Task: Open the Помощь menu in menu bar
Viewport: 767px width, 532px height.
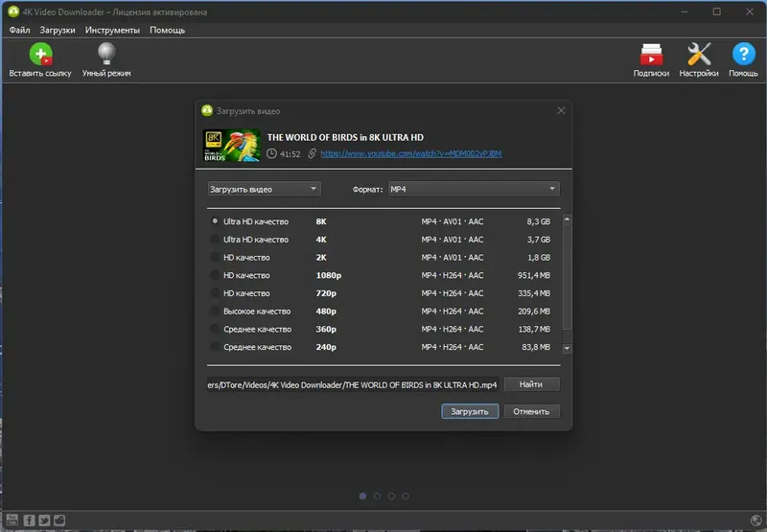Action: coord(167,30)
